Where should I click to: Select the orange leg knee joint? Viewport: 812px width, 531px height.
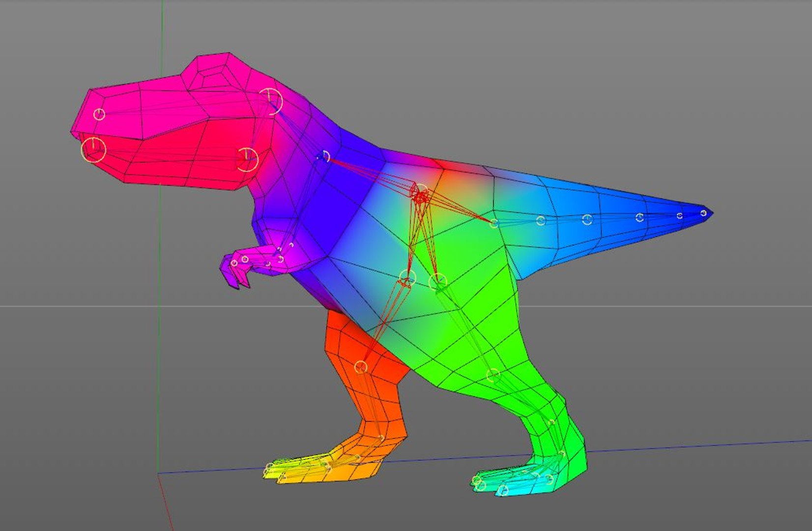(x=361, y=367)
